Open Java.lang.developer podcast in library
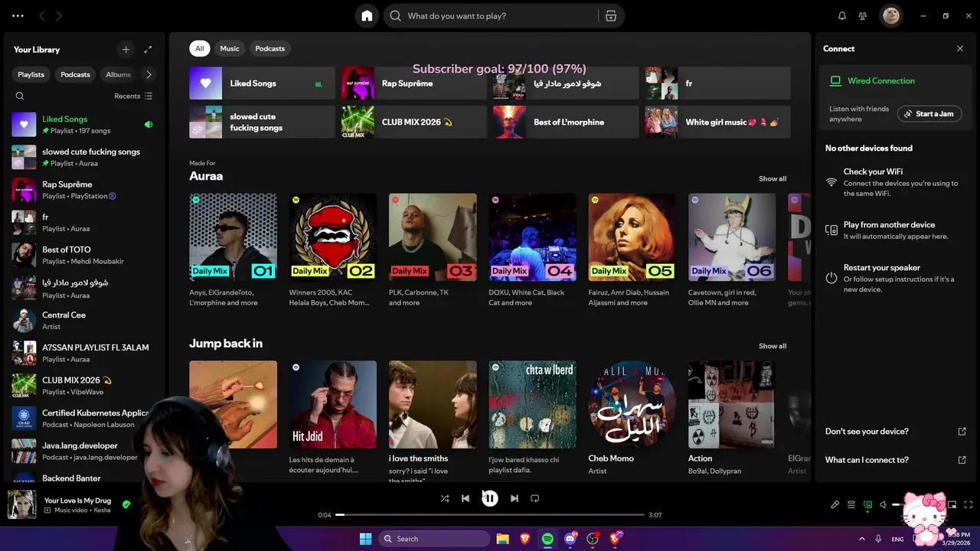 tap(84, 451)
